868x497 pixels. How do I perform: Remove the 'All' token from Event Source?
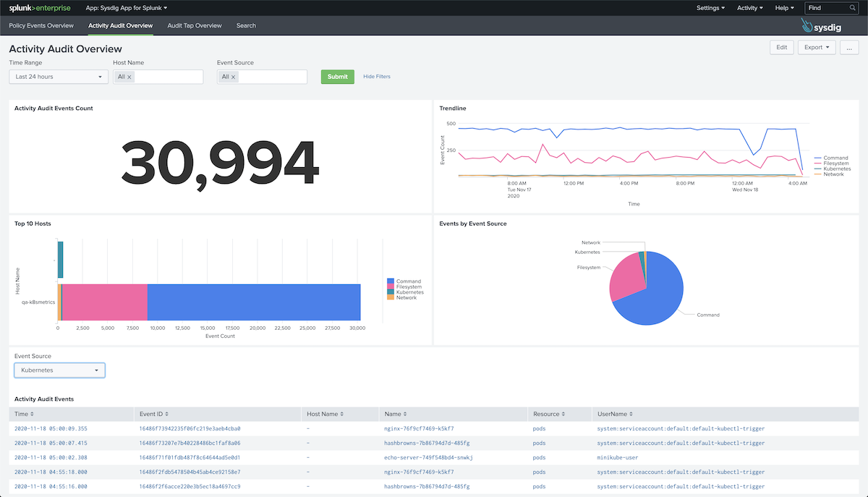pos(233,77)
